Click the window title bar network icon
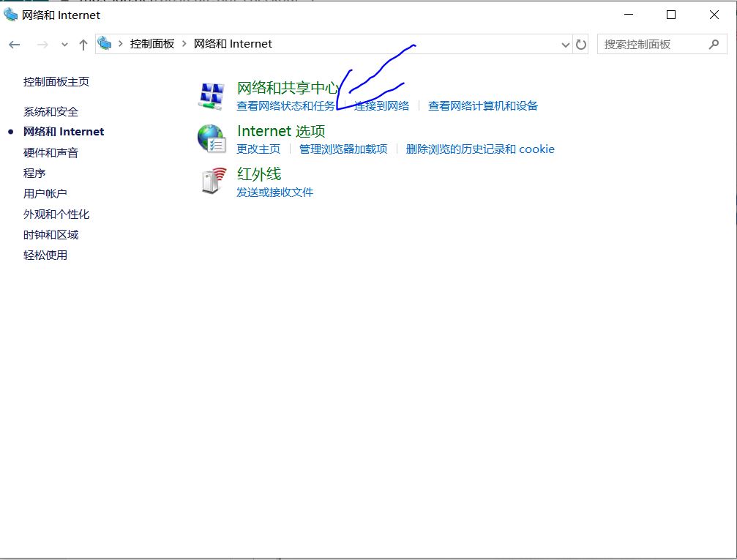Image resolution: width=737 pixels, height=560 pixels. pyautogui.click(x=10, y=15)
